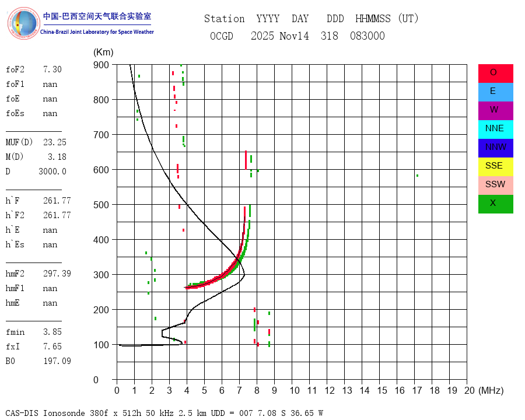Select the green X legend swatch
Viewport: 525px width, 420px height.
coord(495,204)
